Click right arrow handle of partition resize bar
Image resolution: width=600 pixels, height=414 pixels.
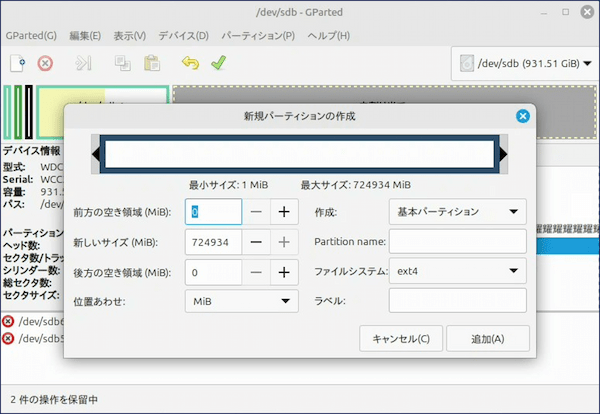[x=504, y=154]
